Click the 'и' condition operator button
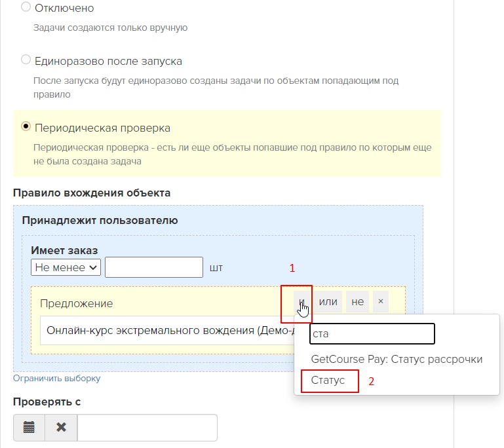 (x=300, y=302)
